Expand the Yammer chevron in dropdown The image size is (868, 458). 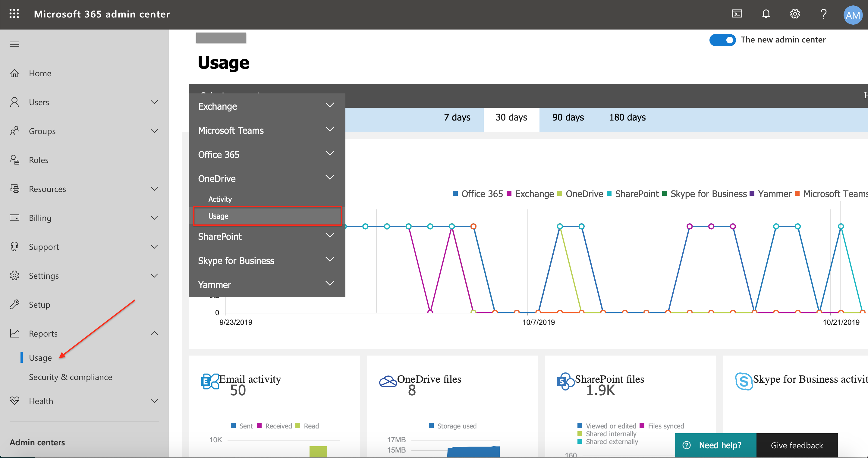click(330, 283)
